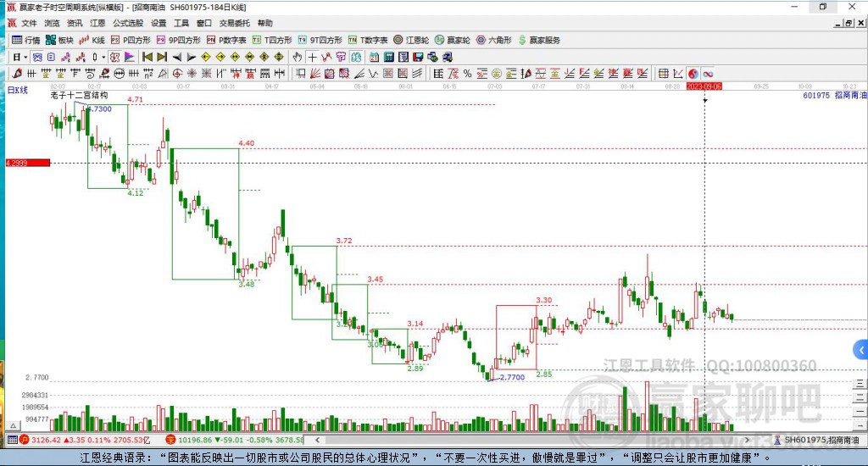
Task: Open the 工具 menu
Action: (x=181, y=23)
